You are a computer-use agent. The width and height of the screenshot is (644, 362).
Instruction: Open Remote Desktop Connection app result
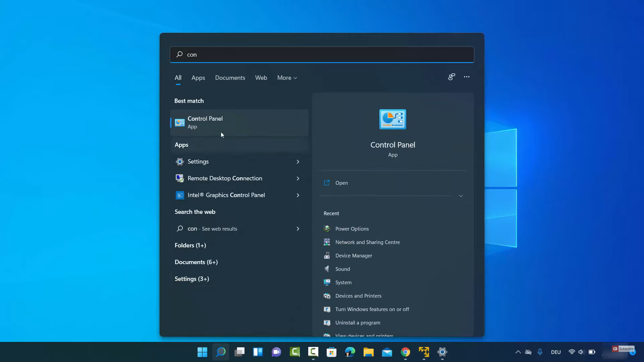[x=225, y=178]
